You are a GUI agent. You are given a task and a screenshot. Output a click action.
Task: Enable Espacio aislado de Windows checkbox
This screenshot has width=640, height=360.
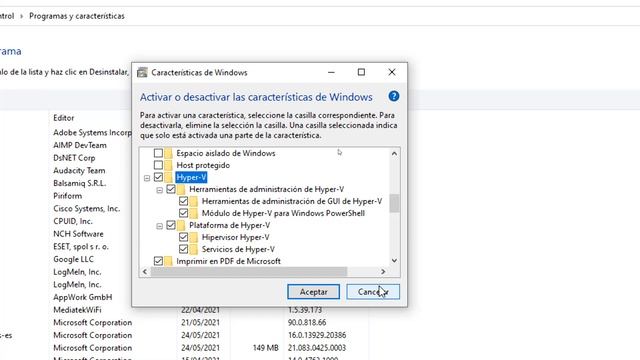click(x=158, y=153)
